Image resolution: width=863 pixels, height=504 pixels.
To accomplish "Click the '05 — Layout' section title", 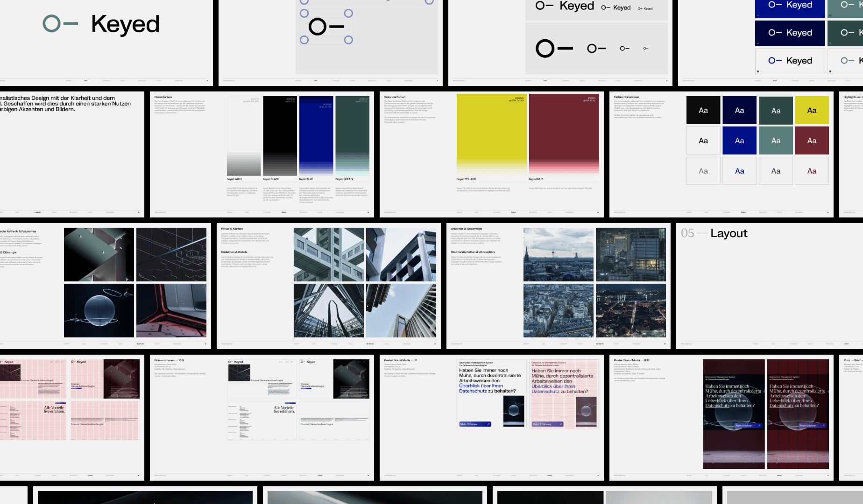I will point(714,233).
